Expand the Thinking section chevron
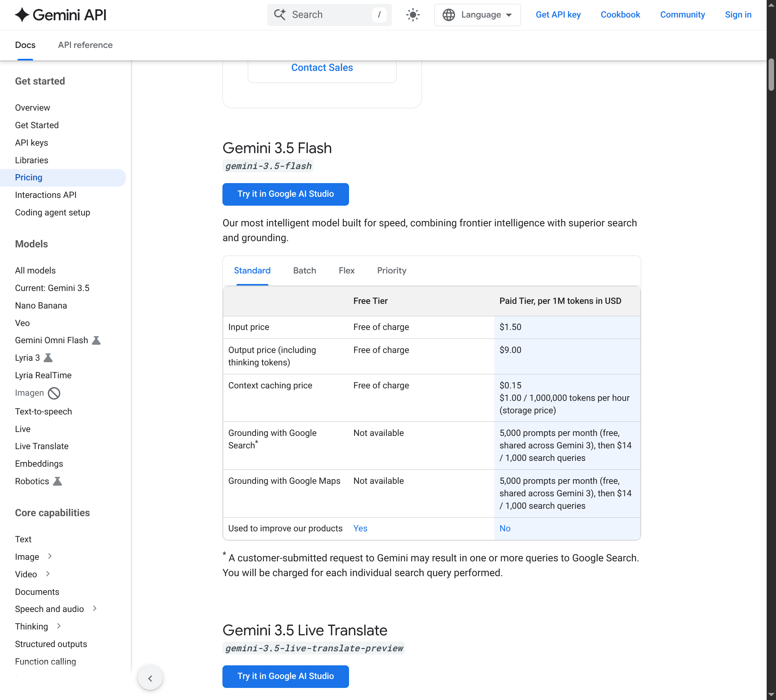The width and height of the screenshot is (776, 700). [59, 626]
